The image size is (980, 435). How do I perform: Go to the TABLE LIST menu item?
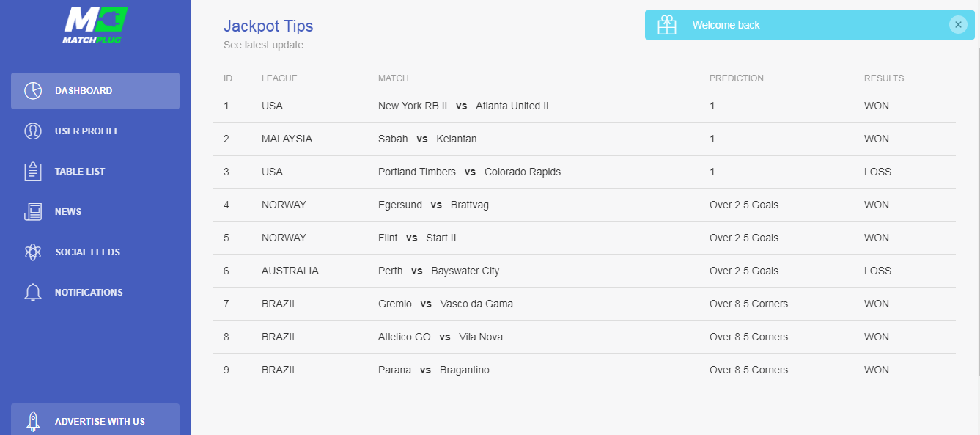(x=95, y=172)
